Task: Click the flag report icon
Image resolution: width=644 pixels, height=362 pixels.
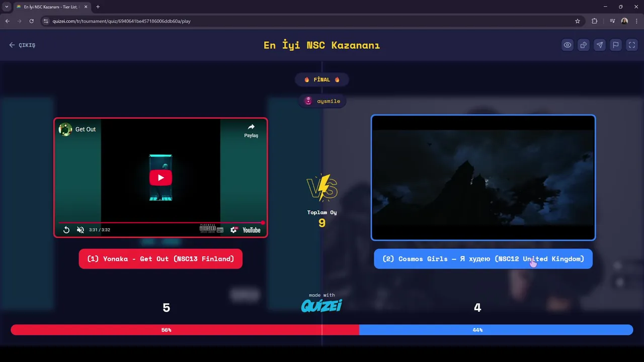Action: pyautogui.click(x=616, y=45)
